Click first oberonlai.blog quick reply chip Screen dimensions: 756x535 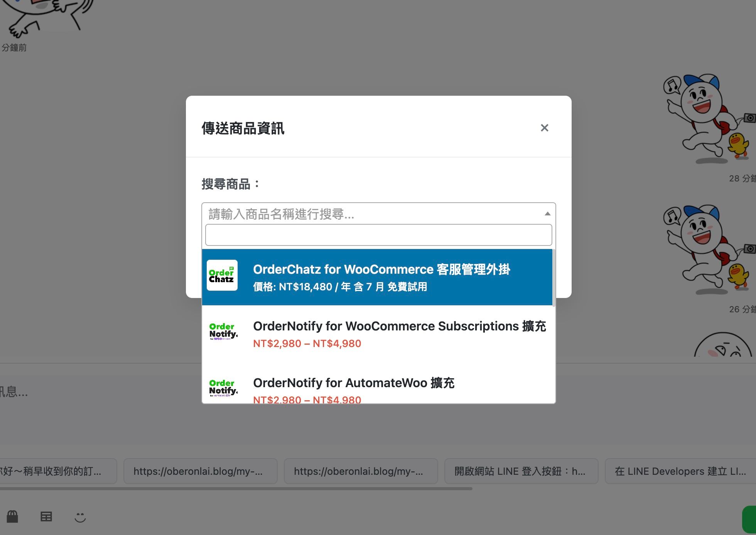click(200, 471)
